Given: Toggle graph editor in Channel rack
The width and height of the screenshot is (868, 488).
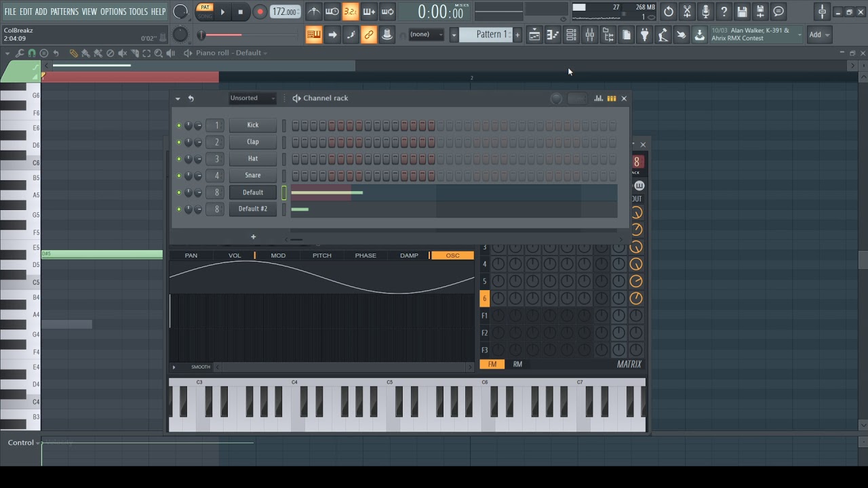Looking at the screenshot, I should [x=598, y=98].
